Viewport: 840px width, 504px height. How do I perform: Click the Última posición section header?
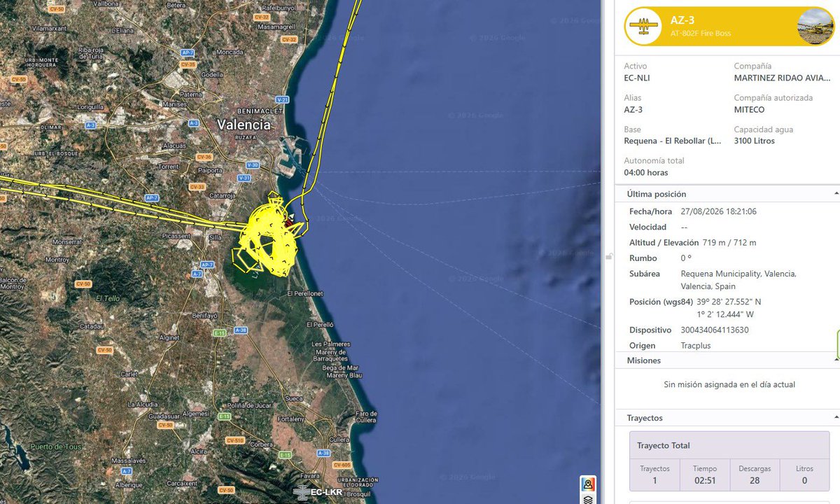pos(727,194)
